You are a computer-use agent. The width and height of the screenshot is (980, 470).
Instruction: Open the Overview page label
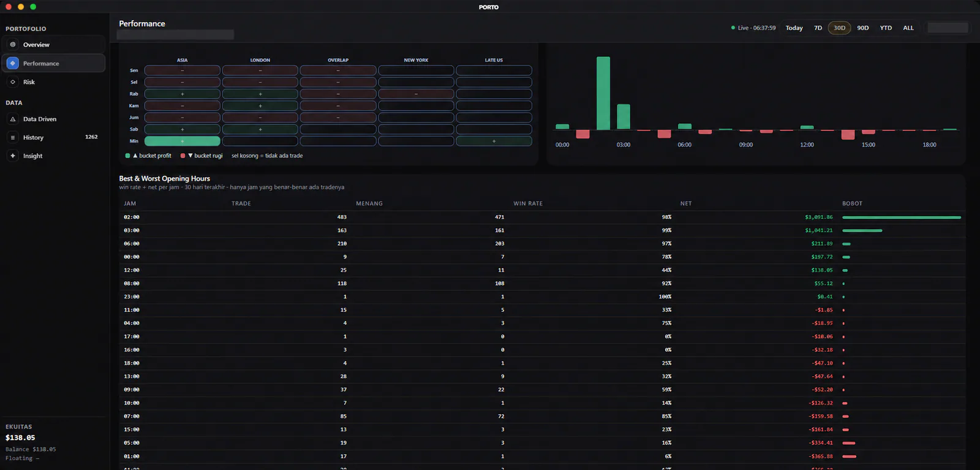click(x=36, y=45)
